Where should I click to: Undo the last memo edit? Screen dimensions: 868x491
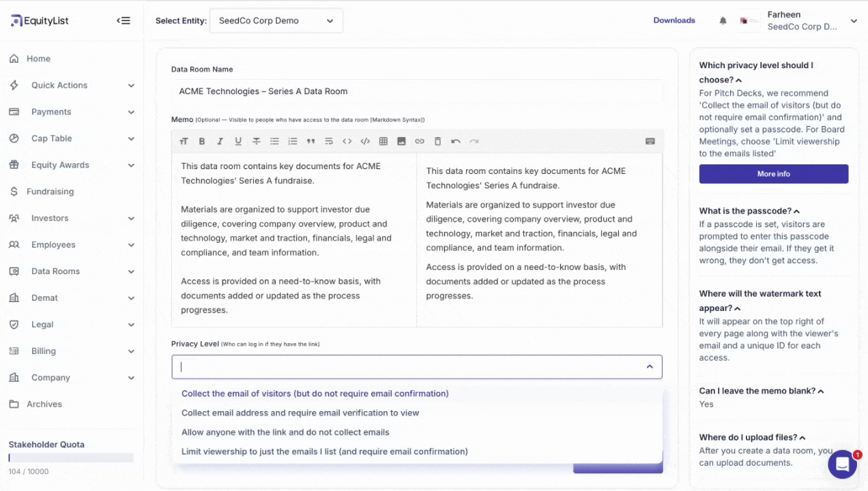(x=455, y=141)
